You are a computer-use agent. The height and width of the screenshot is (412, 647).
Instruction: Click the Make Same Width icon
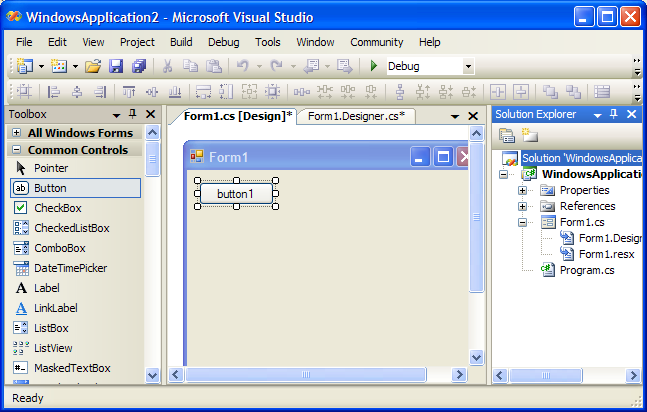203,92
